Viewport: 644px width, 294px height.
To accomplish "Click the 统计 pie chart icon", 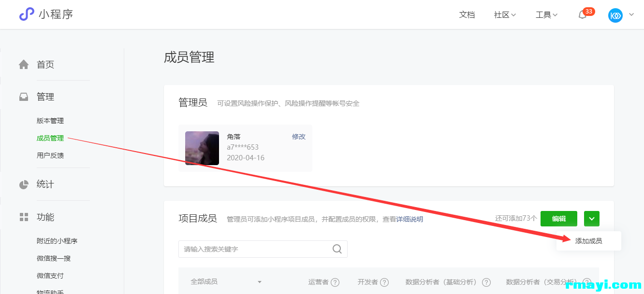I will [24, 184].
